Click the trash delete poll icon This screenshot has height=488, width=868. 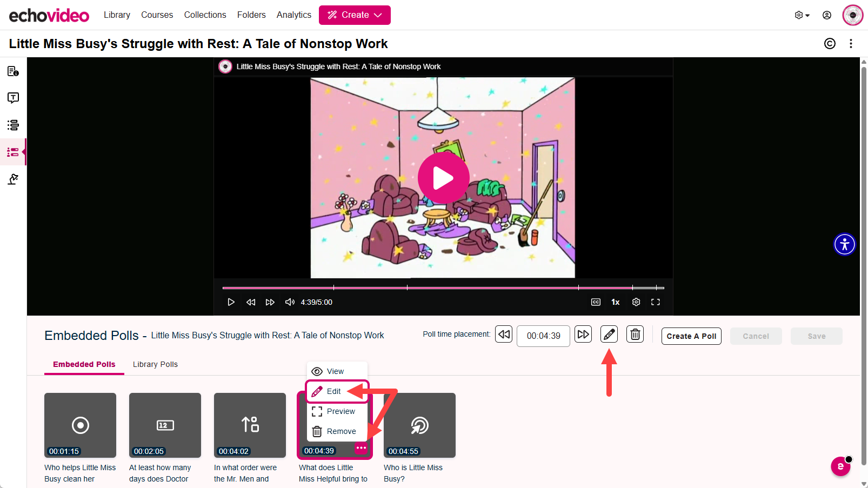click(635, 335)
